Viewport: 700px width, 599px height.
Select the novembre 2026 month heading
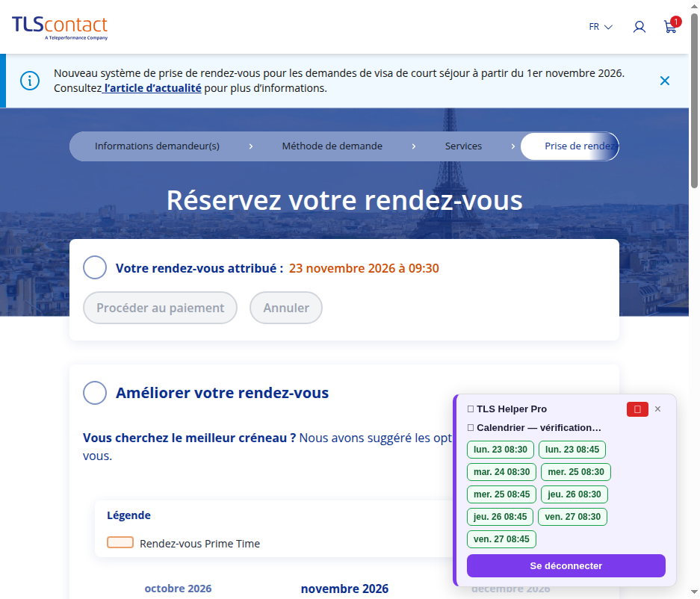click(344, 589)
